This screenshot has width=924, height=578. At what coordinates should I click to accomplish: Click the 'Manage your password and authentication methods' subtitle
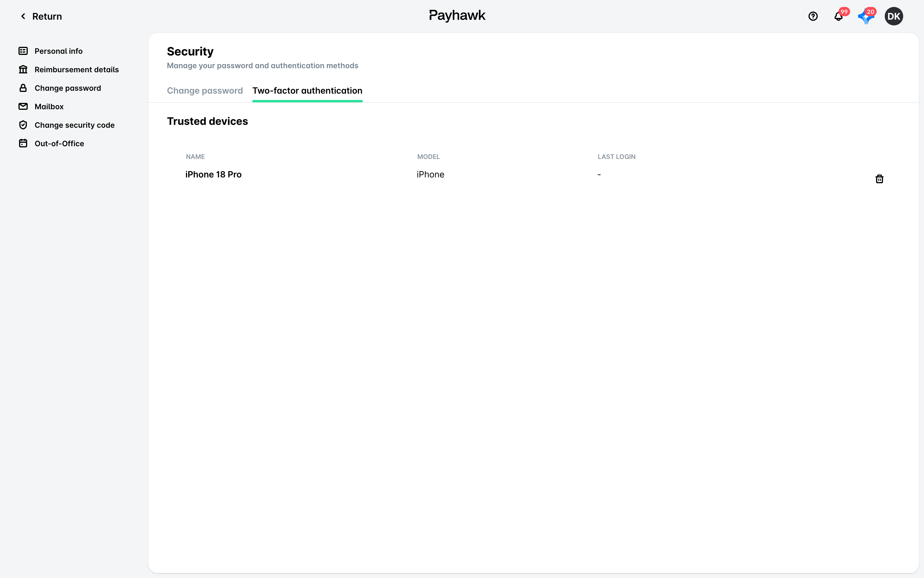pos(263,66)
